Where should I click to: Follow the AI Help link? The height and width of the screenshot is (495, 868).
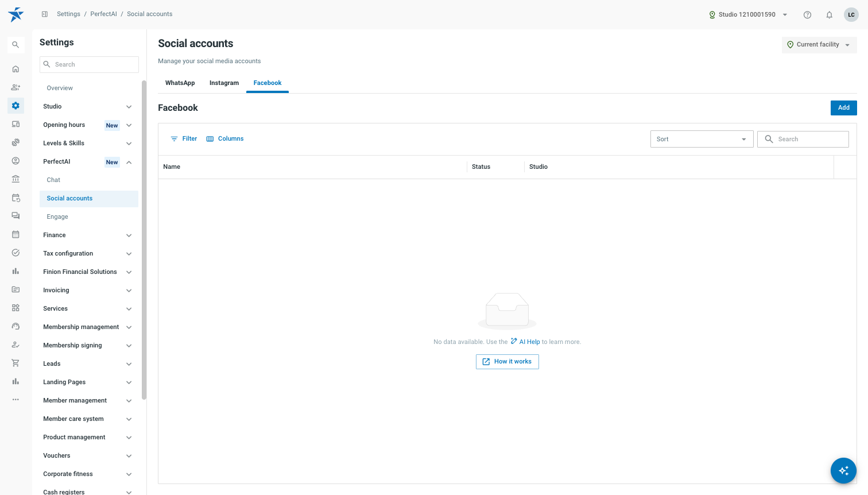pos(525,342)
